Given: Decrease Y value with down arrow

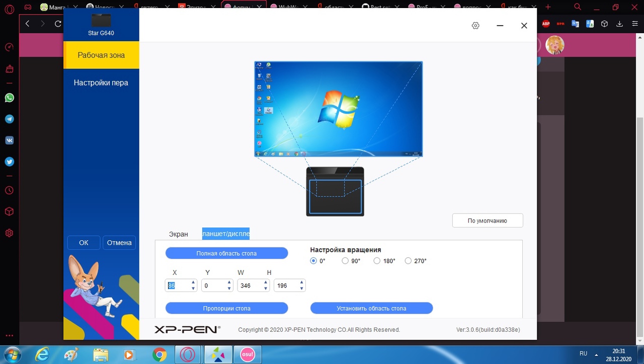Looking at the screenshot, I should (x=229, y=288).
